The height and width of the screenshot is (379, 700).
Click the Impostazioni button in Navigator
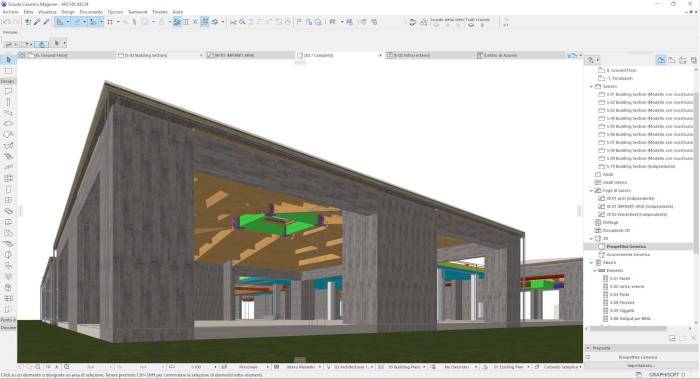point(641,366)
